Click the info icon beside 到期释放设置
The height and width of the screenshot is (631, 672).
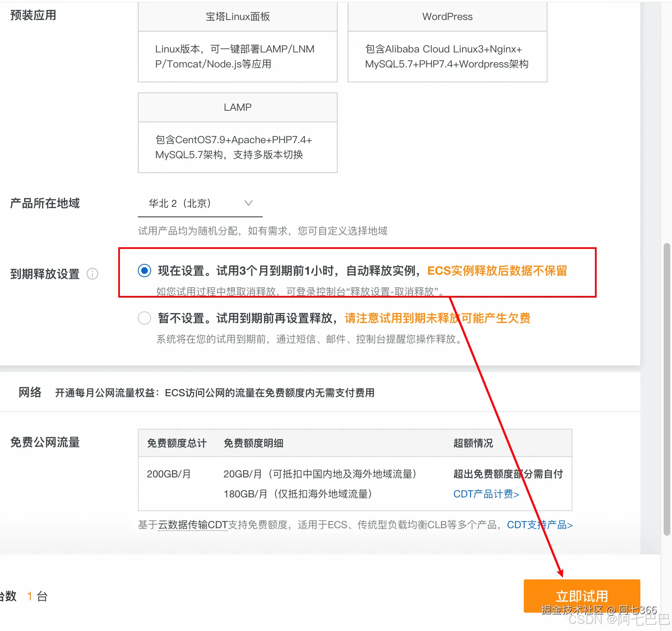click(x=92, y=274)
